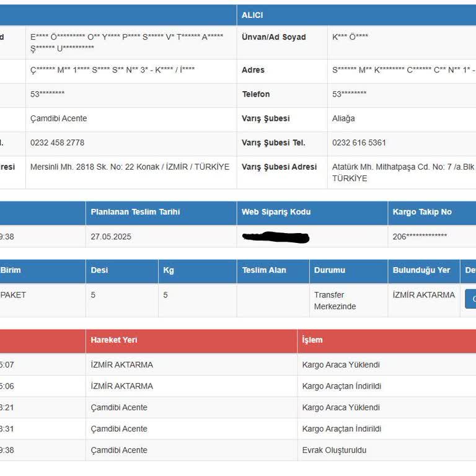This screenshot has height=476, width=476.
Task: Select the delivery date 27.05.2025
Action: pyautogui.click(x=111, y=237)
